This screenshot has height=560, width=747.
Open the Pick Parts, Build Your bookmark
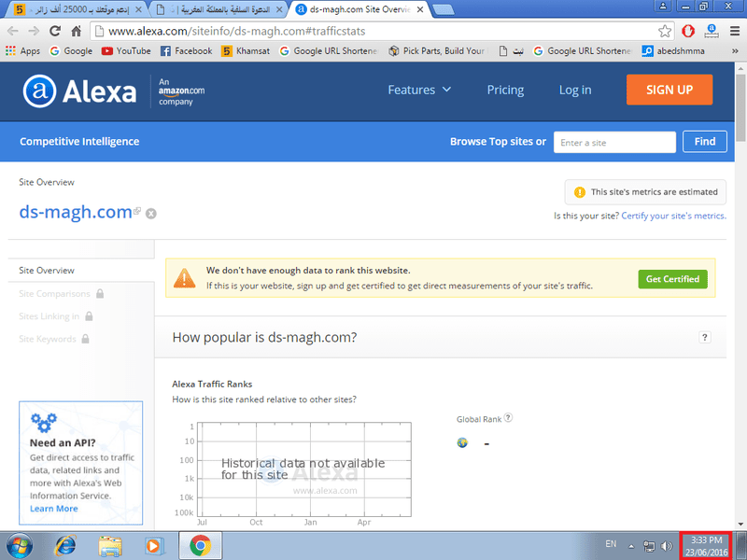coord(438,51)
